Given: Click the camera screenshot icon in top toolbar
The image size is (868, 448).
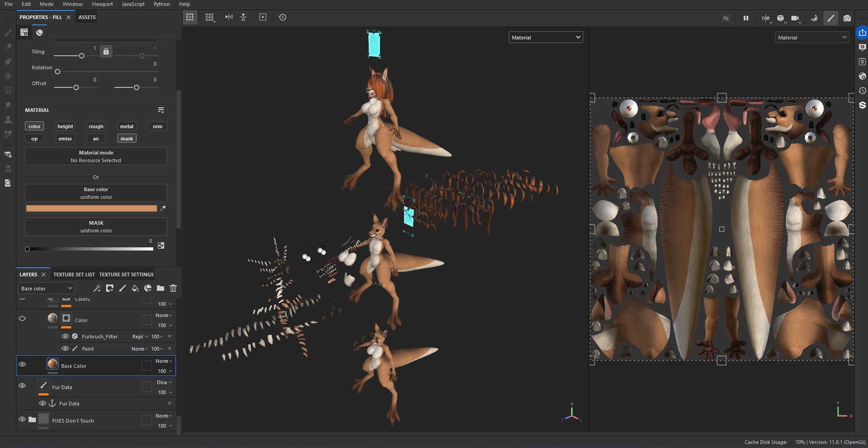Looking at the screenshot, I should pos(847,18).
